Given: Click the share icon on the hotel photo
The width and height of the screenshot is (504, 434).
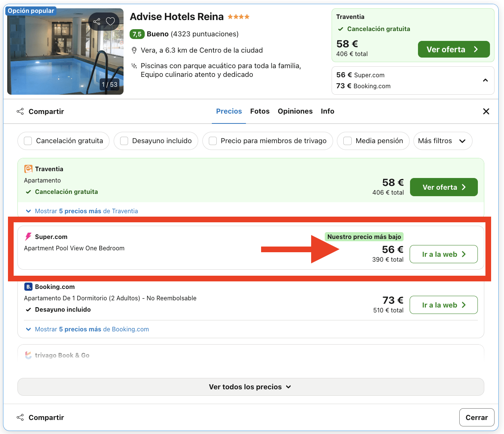Looking at the screenshot, I should [97, 22].
